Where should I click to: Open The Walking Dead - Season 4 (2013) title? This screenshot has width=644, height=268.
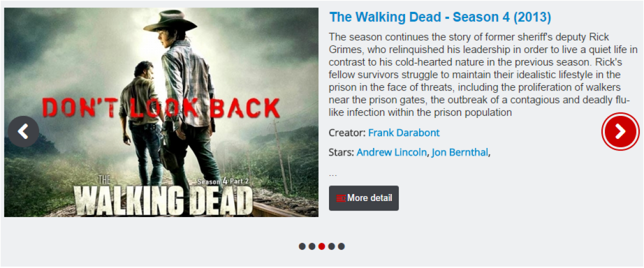(x=440, y=17)
